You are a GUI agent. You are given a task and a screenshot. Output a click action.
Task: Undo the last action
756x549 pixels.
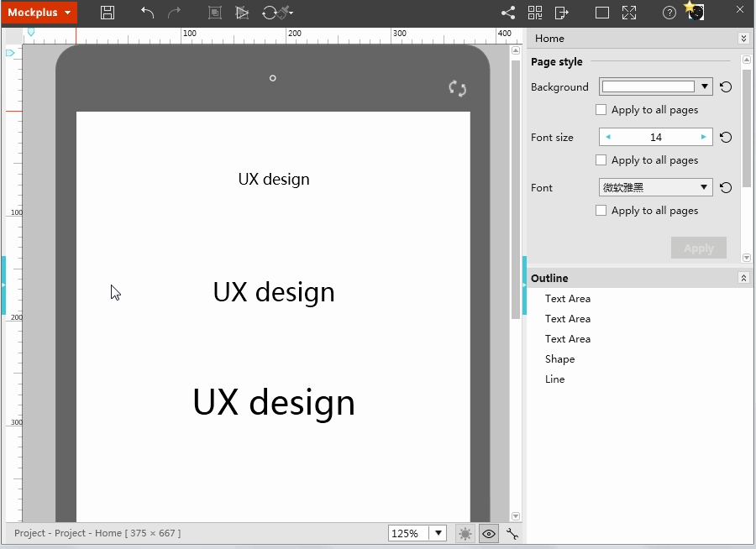147,13
